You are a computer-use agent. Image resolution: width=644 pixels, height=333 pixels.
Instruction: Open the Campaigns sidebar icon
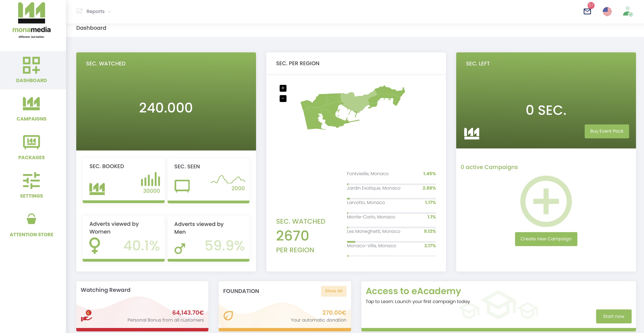31,103
